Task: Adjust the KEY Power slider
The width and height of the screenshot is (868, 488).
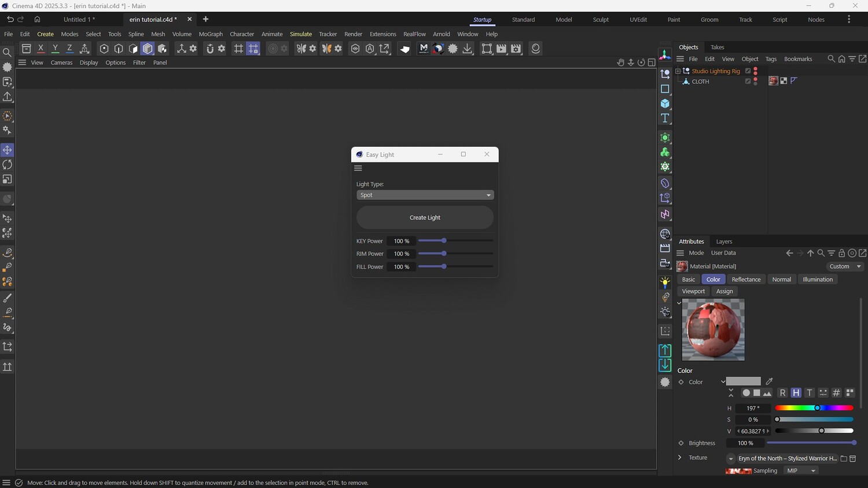Action: click(x=455, y=241)
